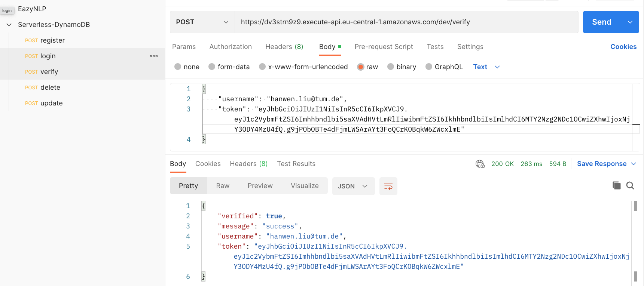Open the Settings tab

click(x=470, y=47)
